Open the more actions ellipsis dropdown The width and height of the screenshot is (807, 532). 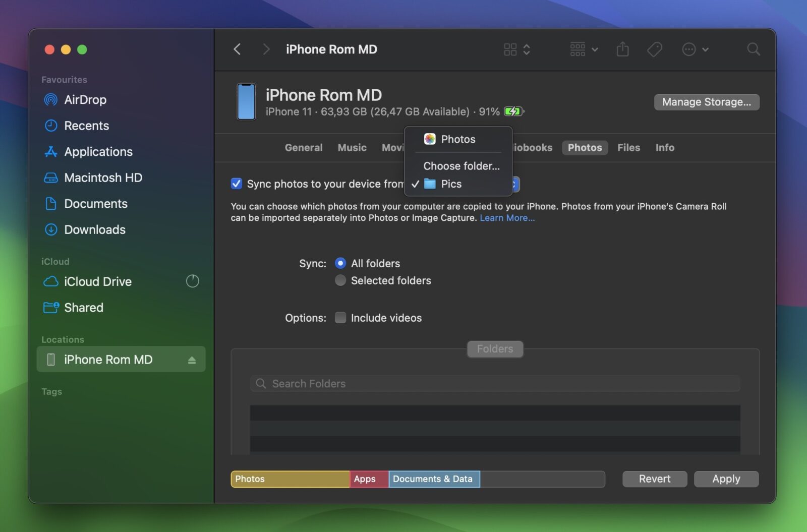point(695,49)
